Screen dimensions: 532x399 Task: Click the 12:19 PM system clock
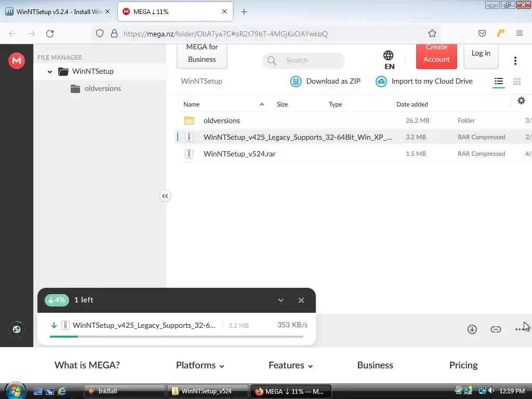(x=512, y=391)
